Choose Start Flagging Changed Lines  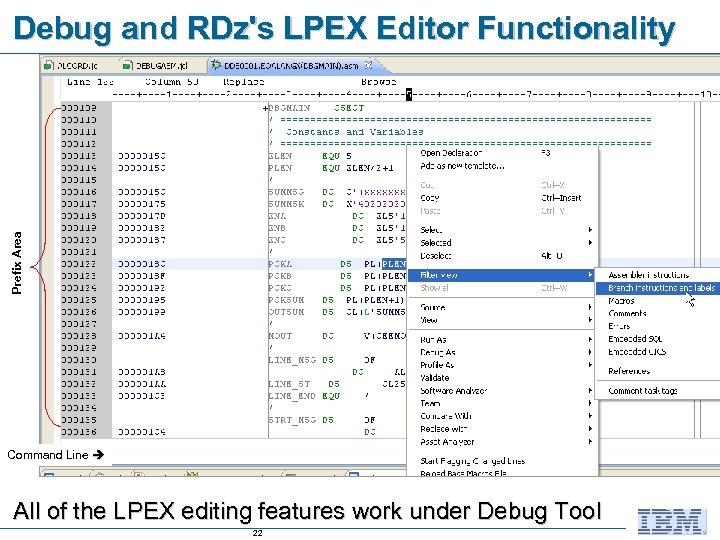coord(472,461)
